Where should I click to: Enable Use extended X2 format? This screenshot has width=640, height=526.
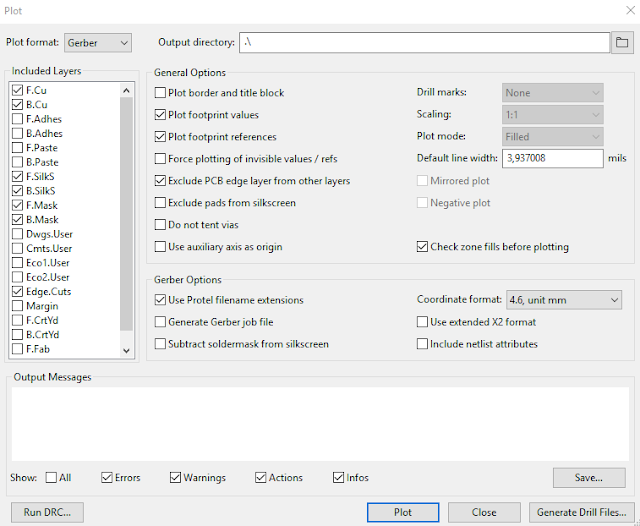422,322
